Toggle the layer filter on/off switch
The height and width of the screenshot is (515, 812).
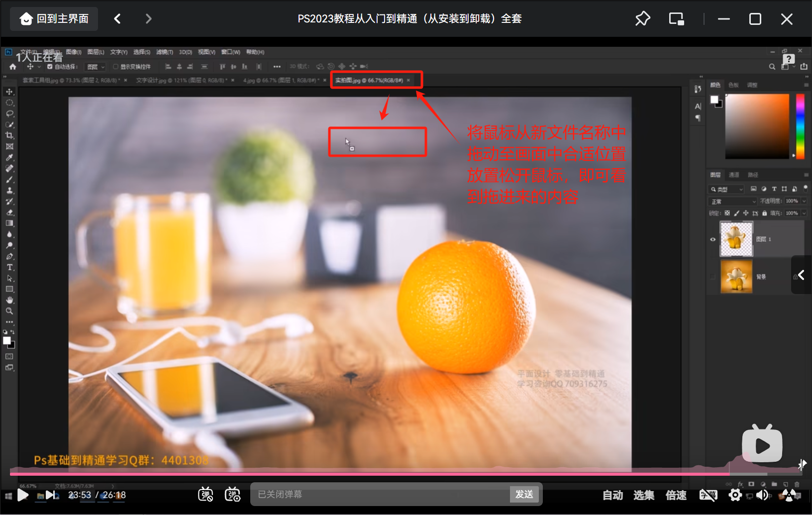pos(806,188)
